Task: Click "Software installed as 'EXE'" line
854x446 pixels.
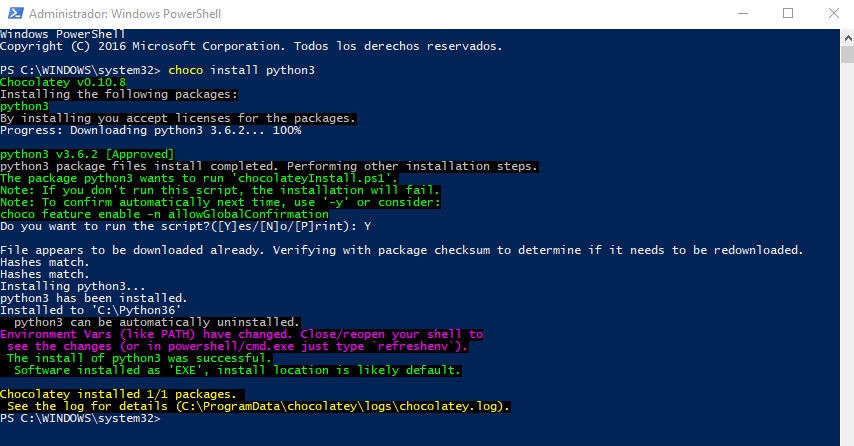Action: point(237,370)
